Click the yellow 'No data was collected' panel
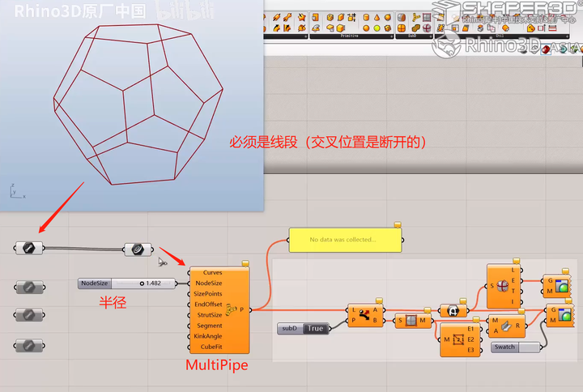Screen dimensions: 583x392 (345, 240)
